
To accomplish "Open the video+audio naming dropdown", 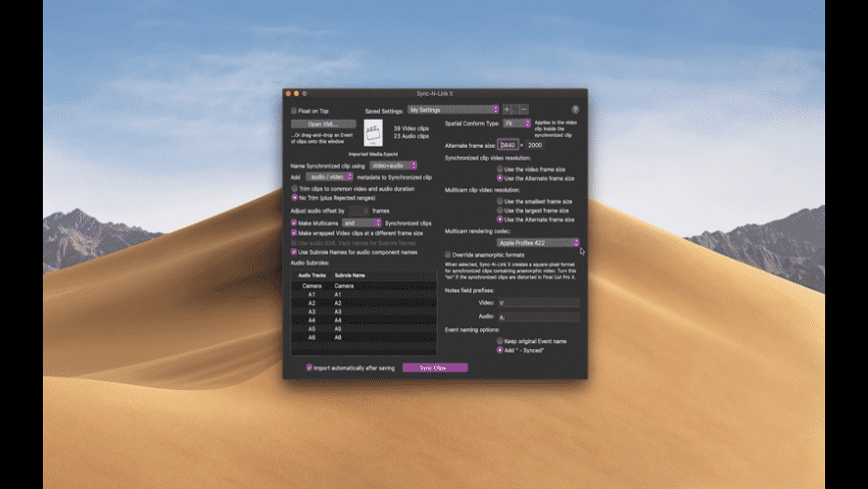I will click(392, 165).
